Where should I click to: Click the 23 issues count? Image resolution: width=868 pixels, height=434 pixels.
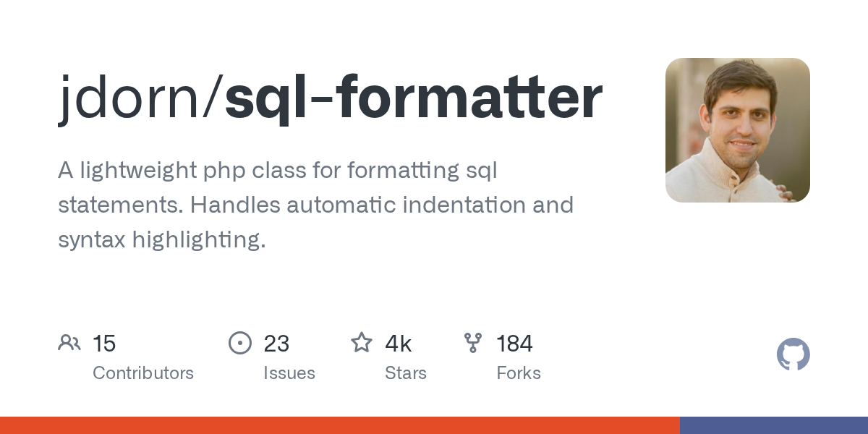(x=276, y=344)
